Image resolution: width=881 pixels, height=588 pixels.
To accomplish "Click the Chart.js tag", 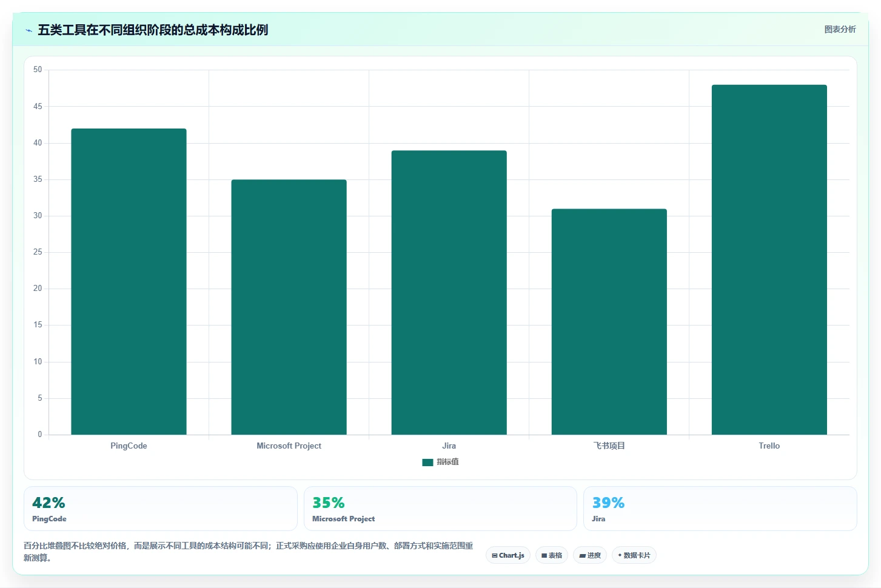I will 508,555.
